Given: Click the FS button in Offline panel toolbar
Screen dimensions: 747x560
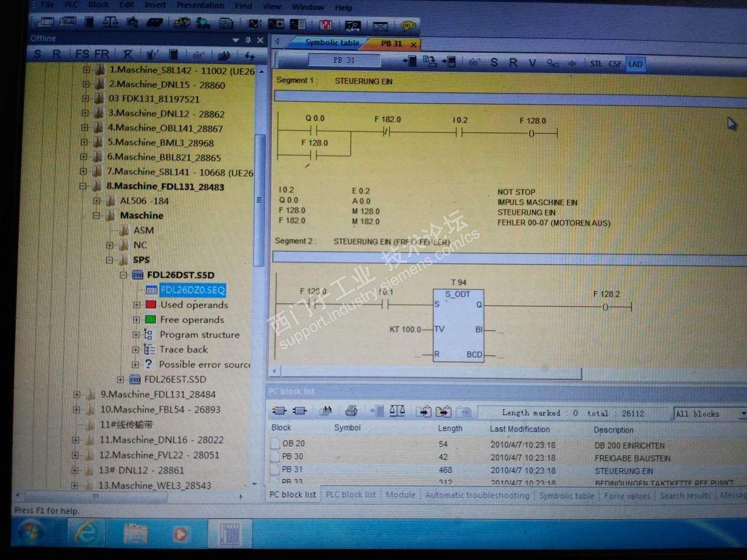Looking at the screenshot, I should [x=82, y=54].
